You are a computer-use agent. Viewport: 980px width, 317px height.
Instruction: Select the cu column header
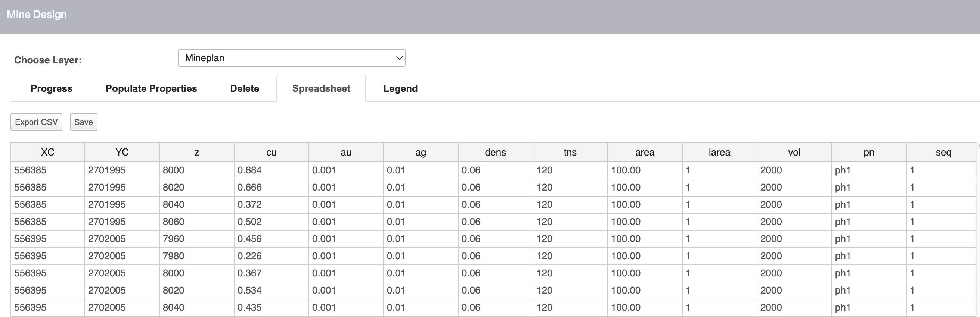coord(271,153)
